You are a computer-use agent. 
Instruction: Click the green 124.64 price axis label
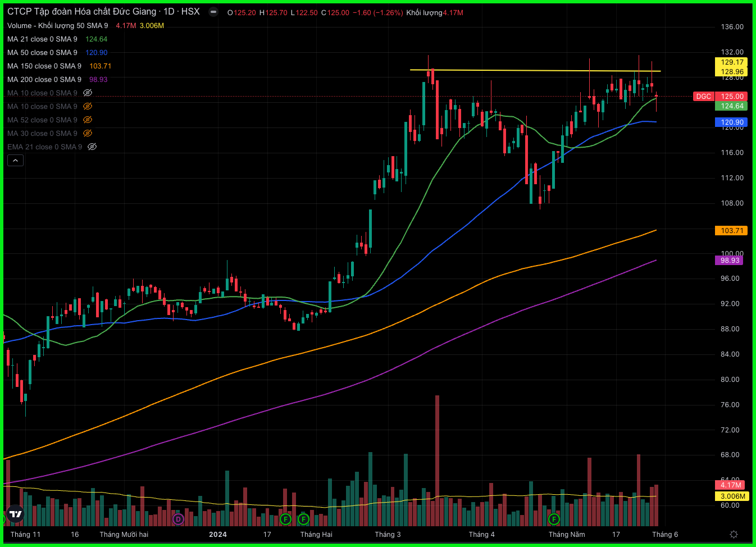(732, 106)
